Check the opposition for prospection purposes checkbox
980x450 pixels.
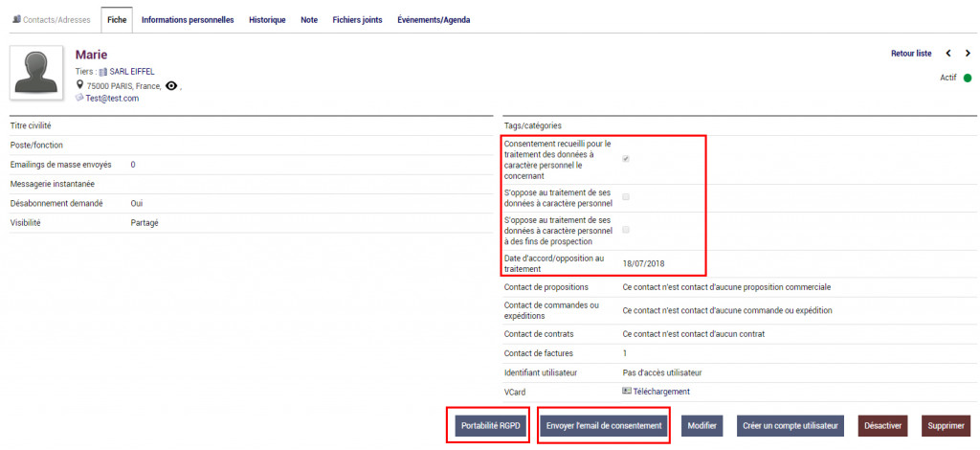coord(626,230)
